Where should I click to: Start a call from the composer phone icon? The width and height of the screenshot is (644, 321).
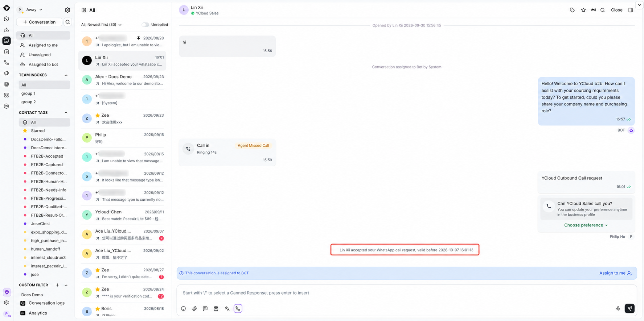click(238, 309)
